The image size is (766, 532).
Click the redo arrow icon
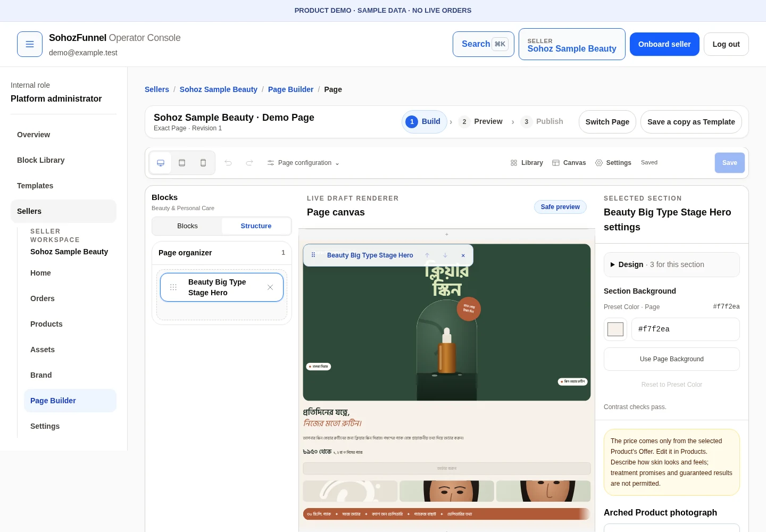click(249, 163)
